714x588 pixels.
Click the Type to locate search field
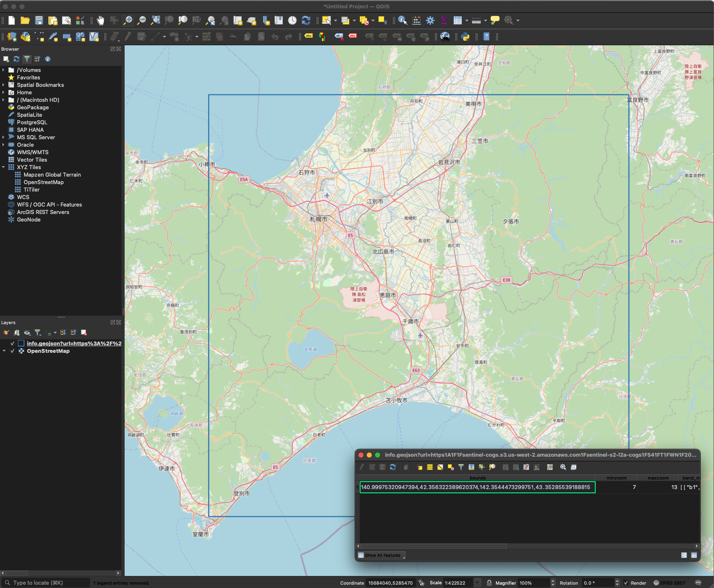[46, 583]
